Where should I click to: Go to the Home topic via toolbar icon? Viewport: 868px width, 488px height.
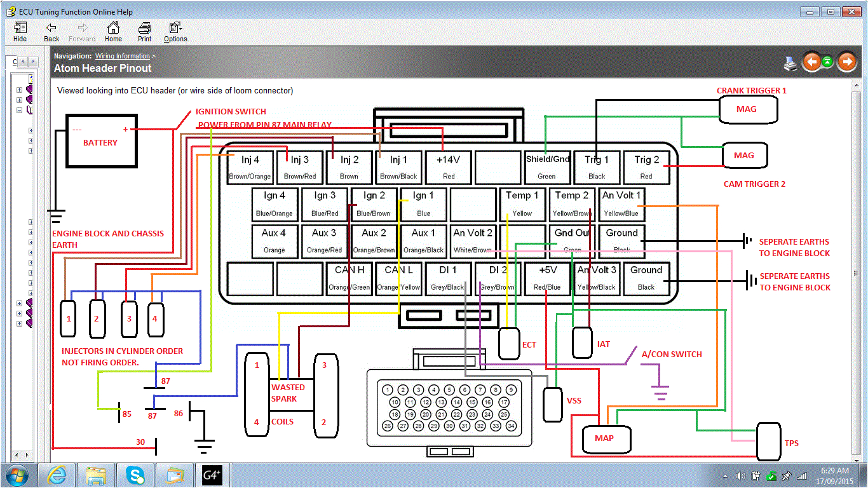click(113, 29)
